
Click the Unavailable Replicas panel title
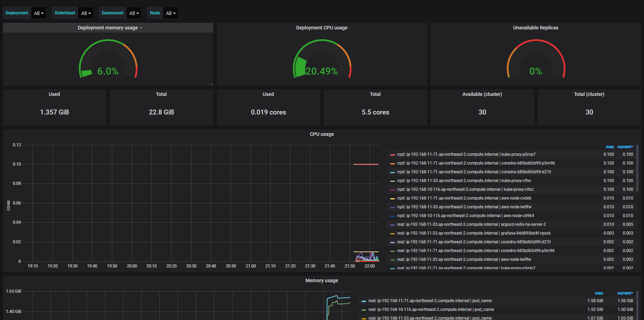[x=536, y=28]
